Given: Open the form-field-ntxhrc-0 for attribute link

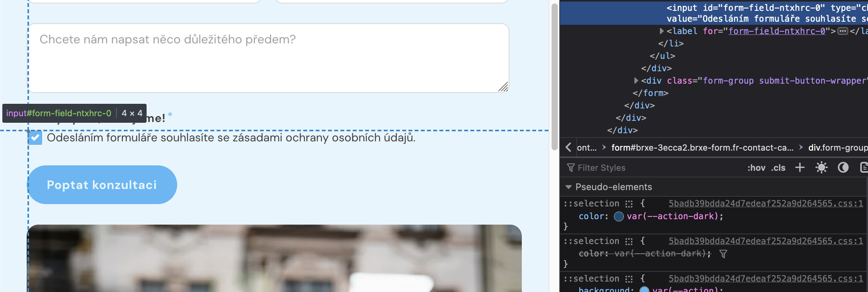Looking at the screenshot, I should pos(777,31).
